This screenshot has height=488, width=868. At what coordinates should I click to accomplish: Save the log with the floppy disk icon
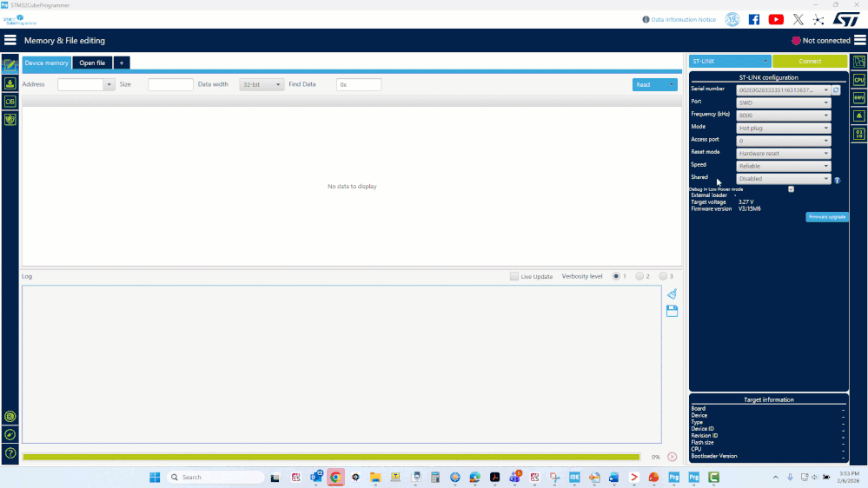click(672, 311)
